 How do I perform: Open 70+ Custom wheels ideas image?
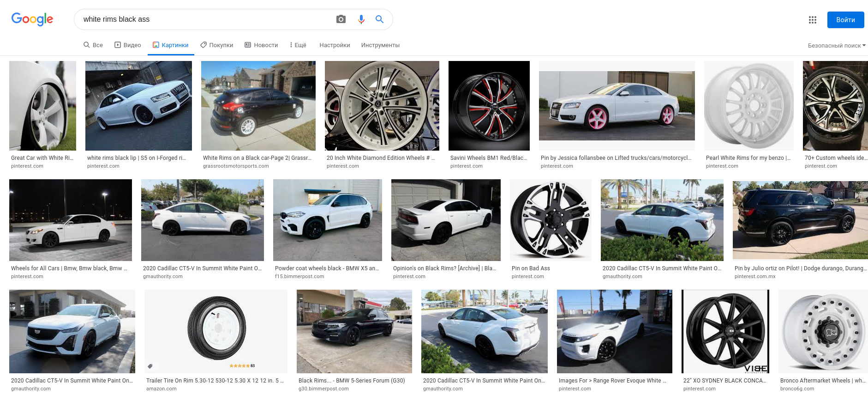point(835,106)
